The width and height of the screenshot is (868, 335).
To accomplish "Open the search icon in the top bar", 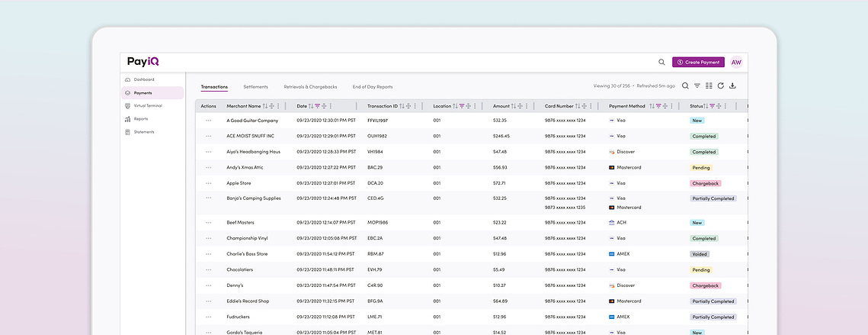I will pyautogui.click(x=661, y=62).
